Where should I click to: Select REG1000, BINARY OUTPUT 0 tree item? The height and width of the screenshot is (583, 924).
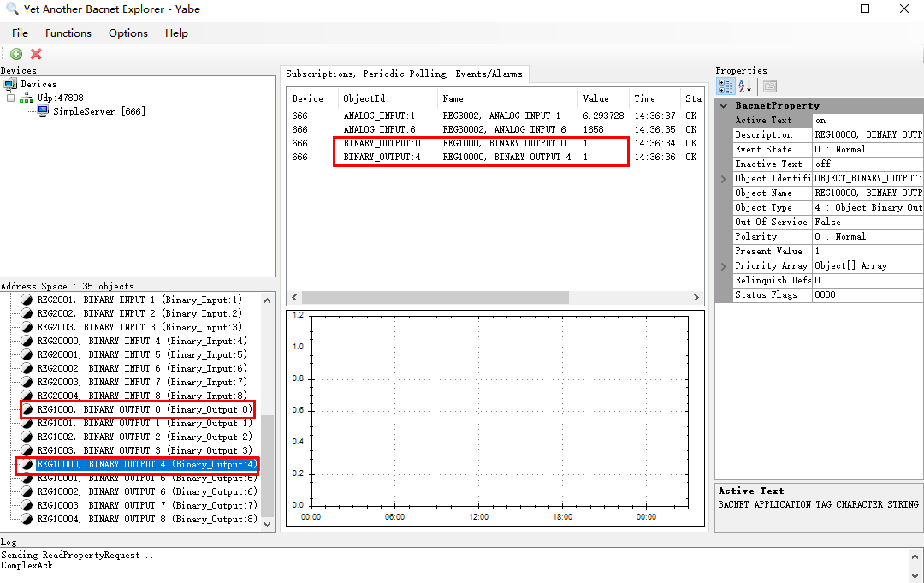pos(145,410)
